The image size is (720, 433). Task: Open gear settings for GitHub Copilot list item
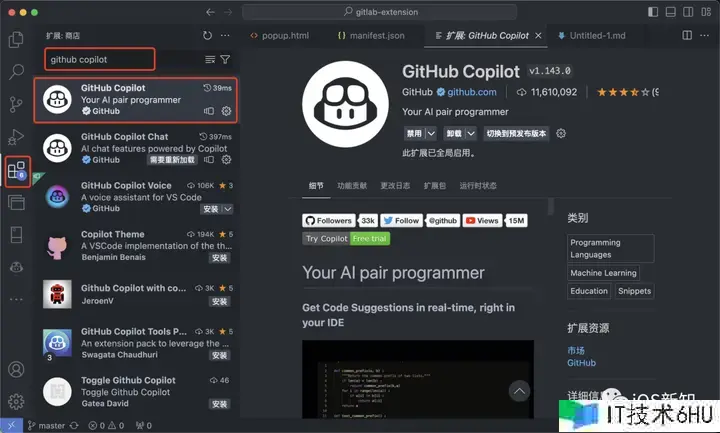point(226,111)
